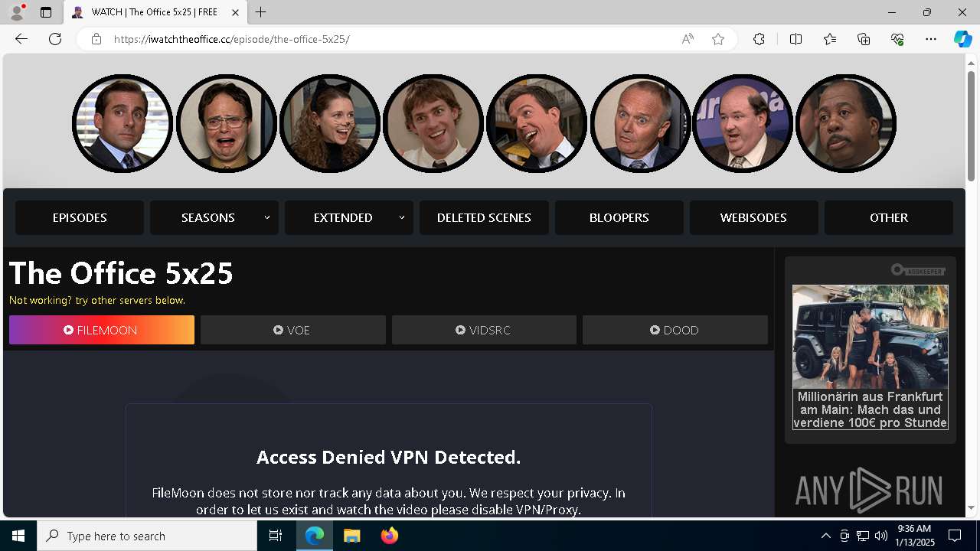Open the notification center icon
The height and width of the screenshot is (551, 980).
coord(955,536)
